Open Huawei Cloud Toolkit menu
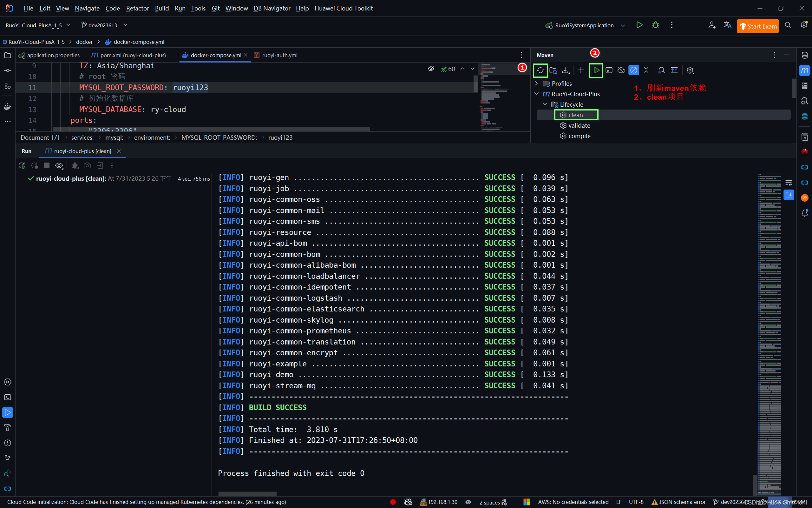Image resolution: width=812 pixels, height=508 pixels. pyautogui.click(x=344, y=8)
